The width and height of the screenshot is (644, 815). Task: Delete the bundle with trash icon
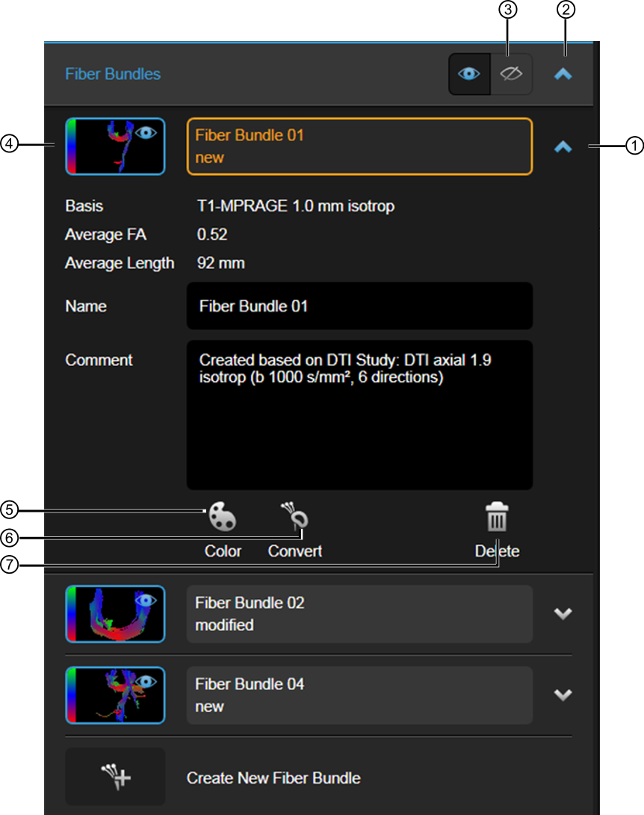tap(497, 517)
